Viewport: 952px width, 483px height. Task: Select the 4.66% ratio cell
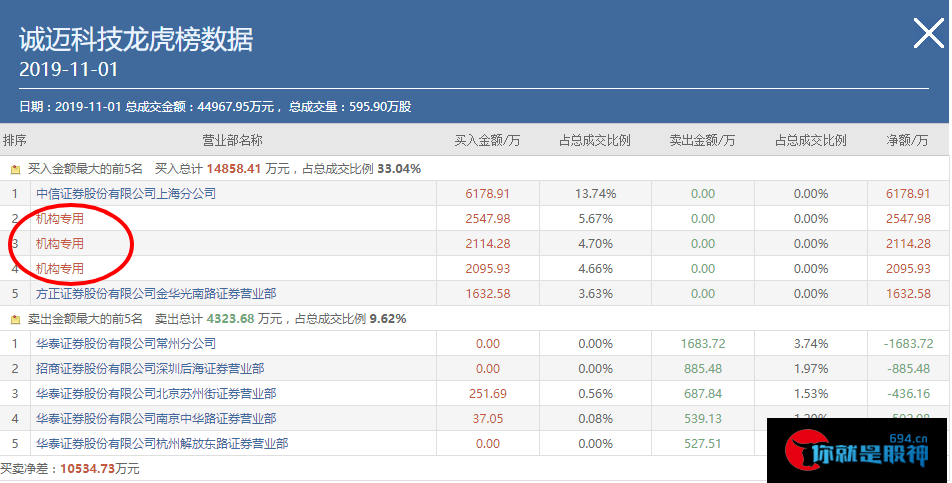[596, 269]
